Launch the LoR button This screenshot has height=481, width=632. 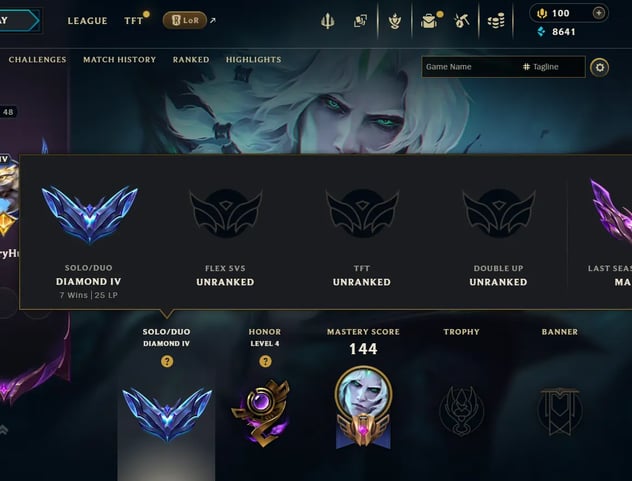point(185,20)
